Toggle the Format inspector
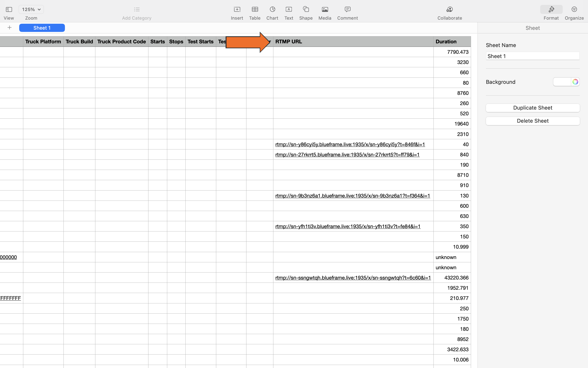Viewport: 588px width, 368px height. [x=551, y=9]
